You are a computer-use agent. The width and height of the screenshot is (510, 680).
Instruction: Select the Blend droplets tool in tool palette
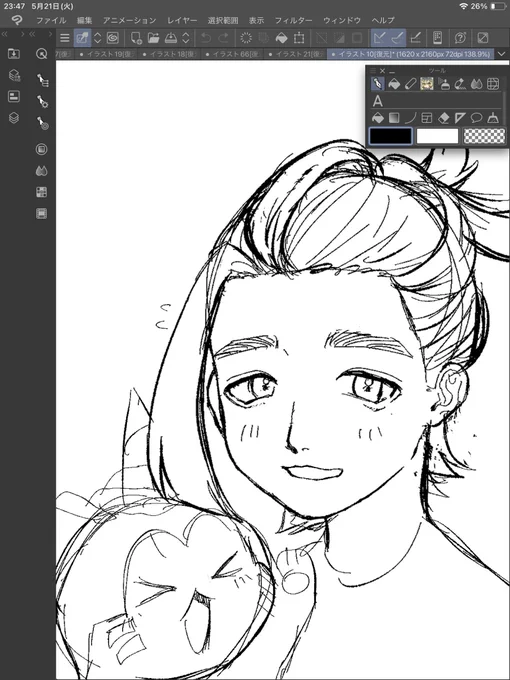coord(477,84)
